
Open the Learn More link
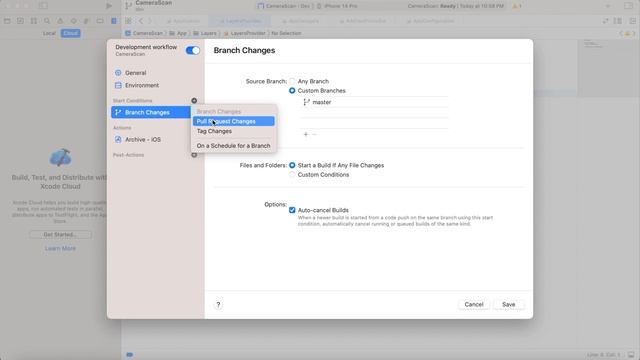coord(60,248)
